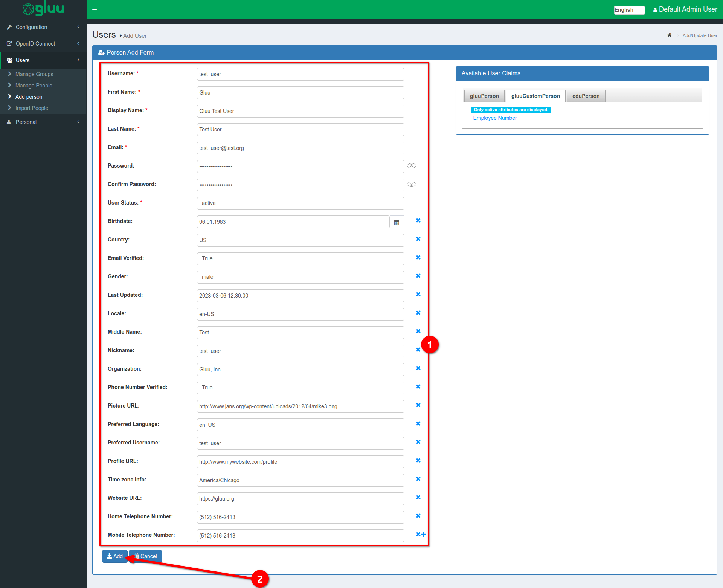Image resolution: width=723 pixels, height=588 pixels.
Task: Switch to the gluuPerson claims tab
Action: coord(484,96)
